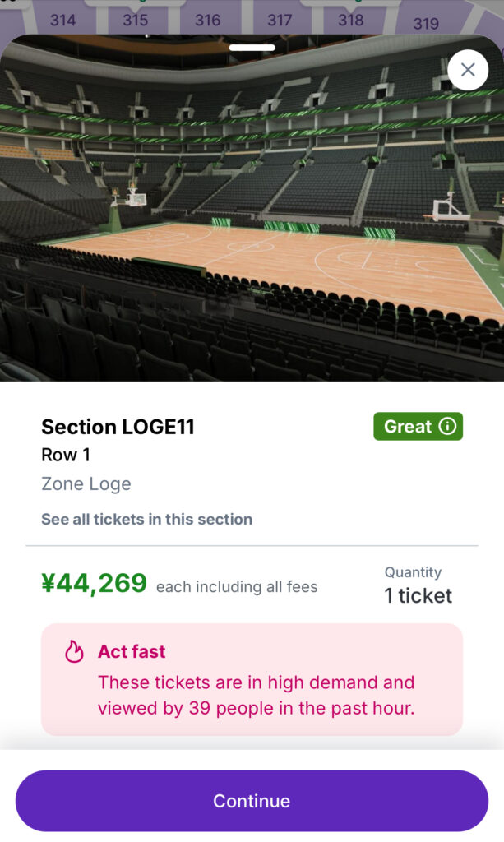The width and height of the screenshot is (504, 842).
Task: Select the Zone Loge text
Action: point(86,483)
